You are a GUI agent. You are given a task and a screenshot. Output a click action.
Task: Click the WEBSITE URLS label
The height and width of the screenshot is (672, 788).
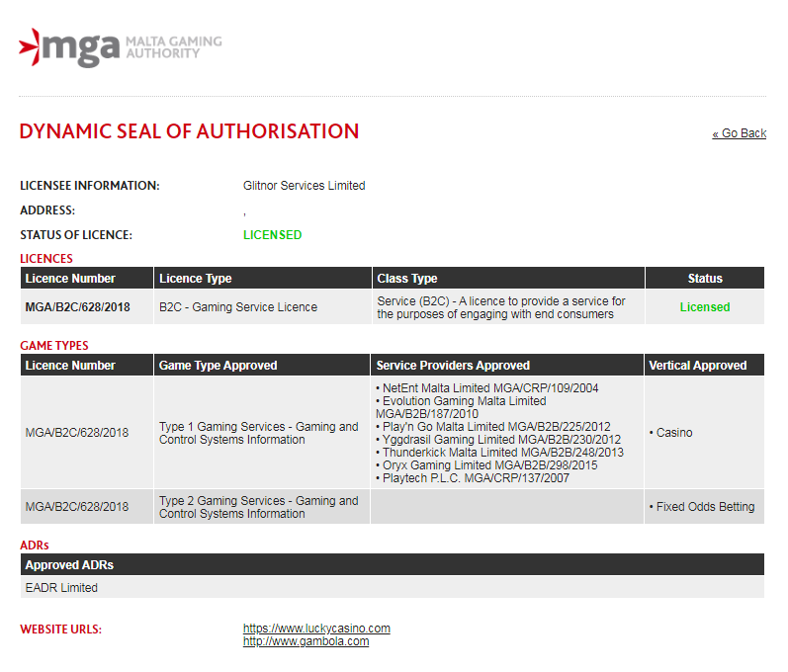coord(61,630)
